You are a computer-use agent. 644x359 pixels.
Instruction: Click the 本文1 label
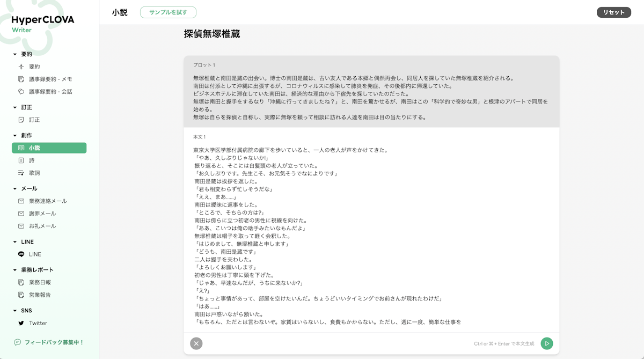tap(200, 137)
